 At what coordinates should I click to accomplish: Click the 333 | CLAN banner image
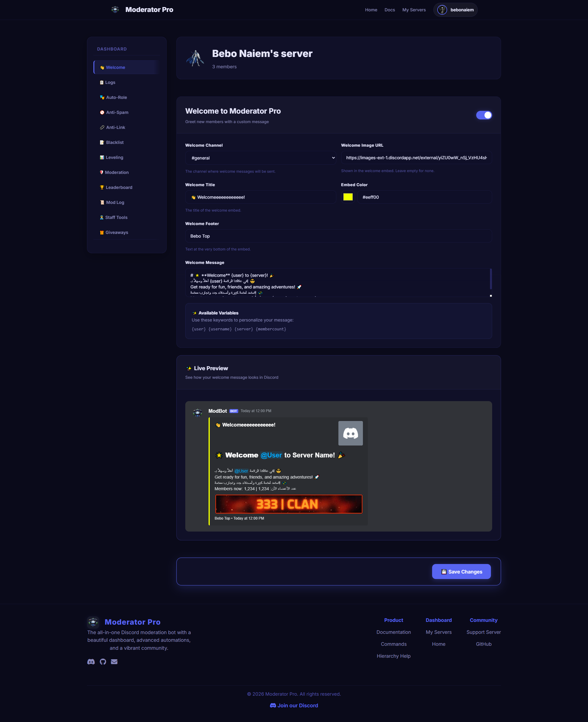pos(288,504)
